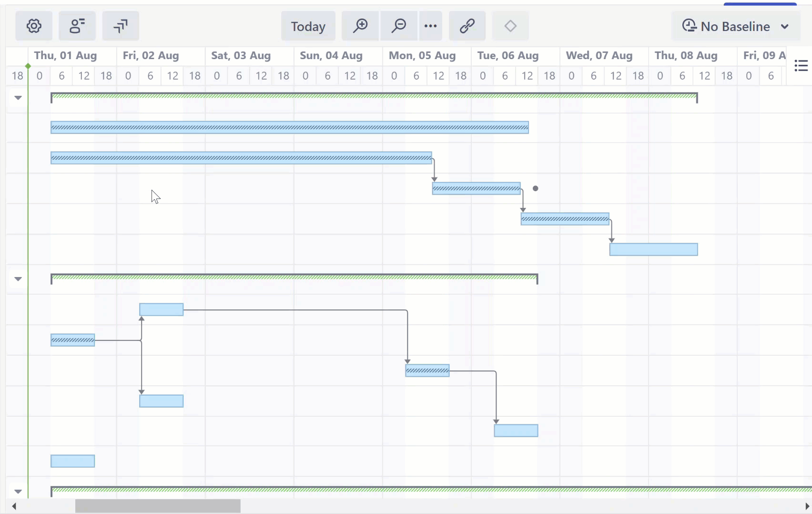812x514 pixels.
Task: Open the task list icon on right edge
Action: pyautogui.click(x=801, y=66)
